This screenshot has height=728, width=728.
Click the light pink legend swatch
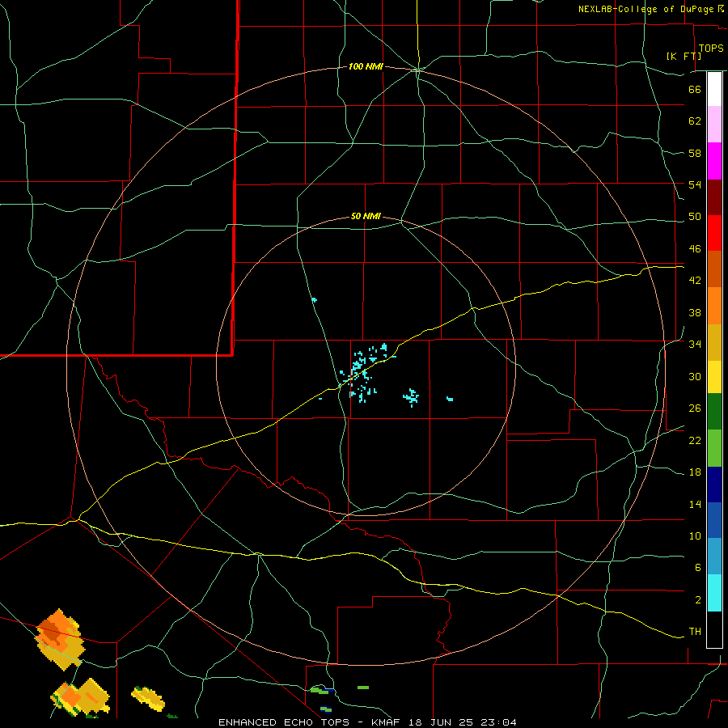pyautogui.click(x=714, y=124)
